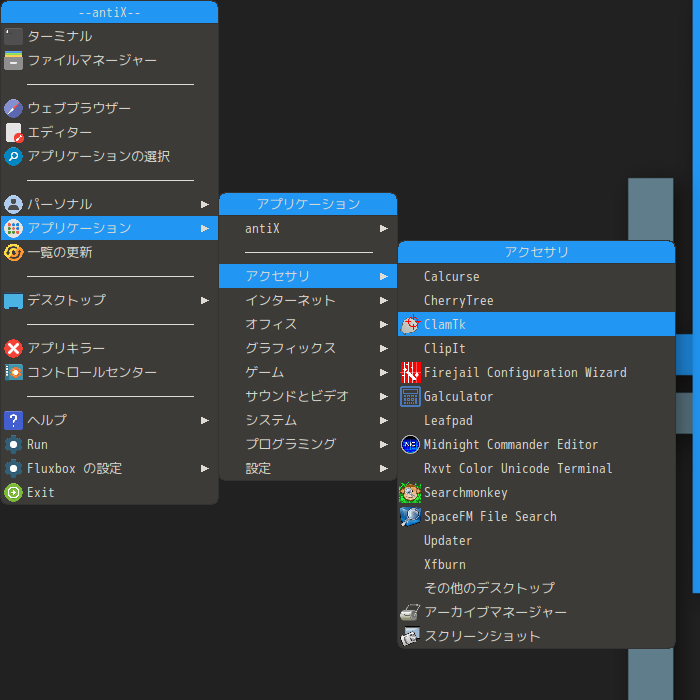Click the gear icon beside Fluxbox の設定

(x=13, y=468)
